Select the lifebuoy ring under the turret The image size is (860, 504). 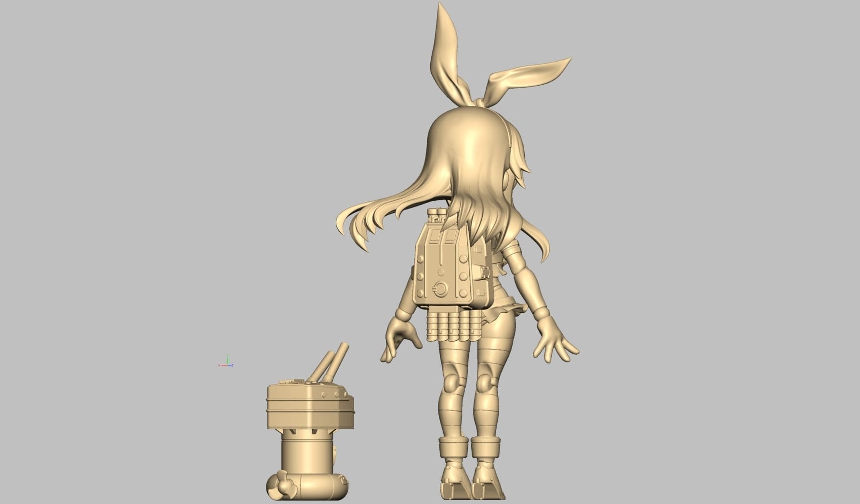[x=306, y=487]
